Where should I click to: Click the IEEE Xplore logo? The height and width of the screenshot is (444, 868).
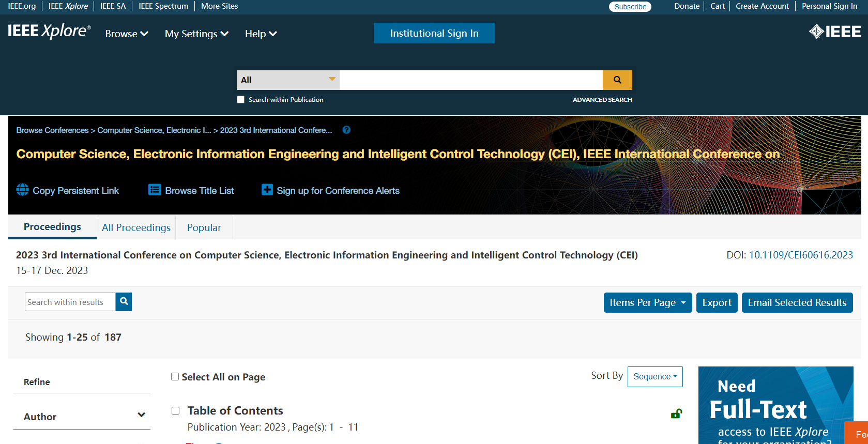click(x=49, y=32)
